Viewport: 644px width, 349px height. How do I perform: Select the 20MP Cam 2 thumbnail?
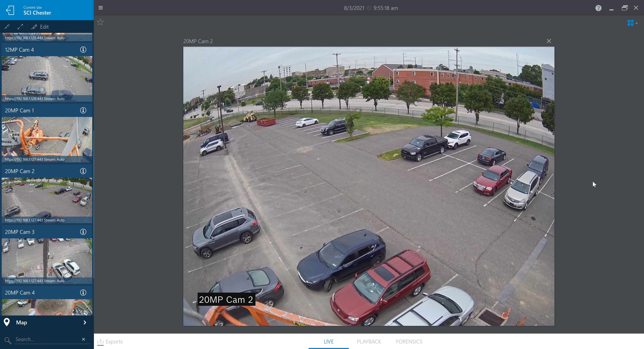(47, 200)
